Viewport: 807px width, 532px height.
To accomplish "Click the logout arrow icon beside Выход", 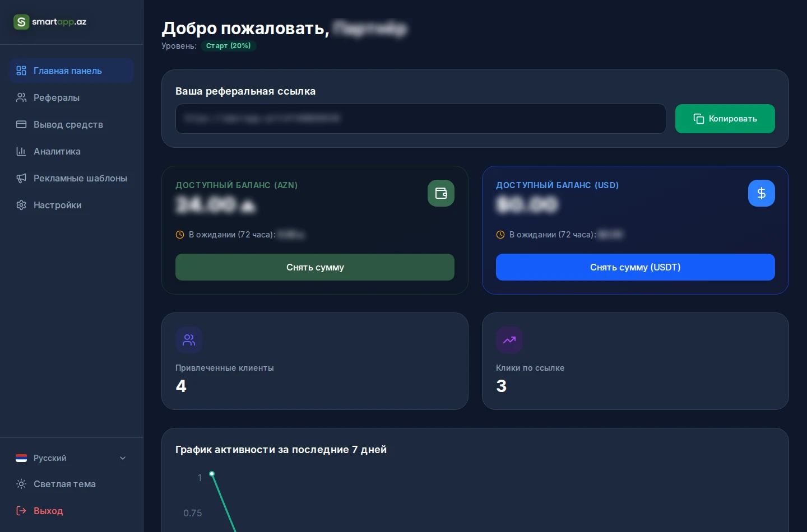I will pos(21,511).
